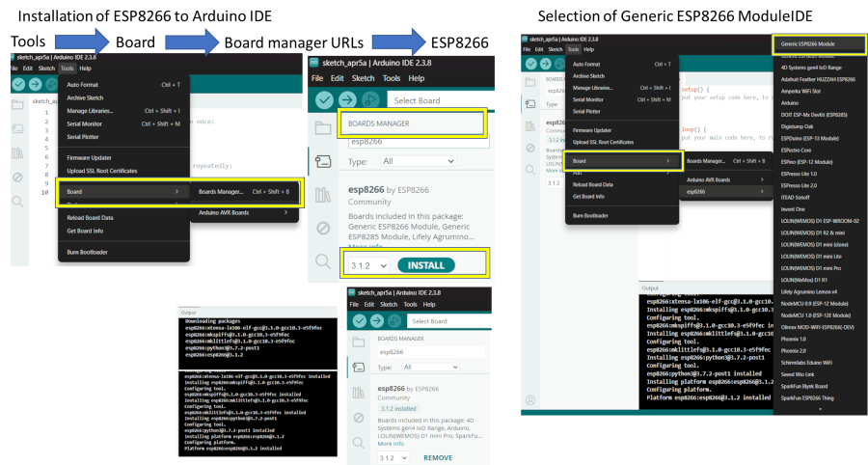The height and width of the screenshot is (465, 868).
Task: Click user account icon at Selection screenshot sidebar bottom
Action: click(530, 399)
